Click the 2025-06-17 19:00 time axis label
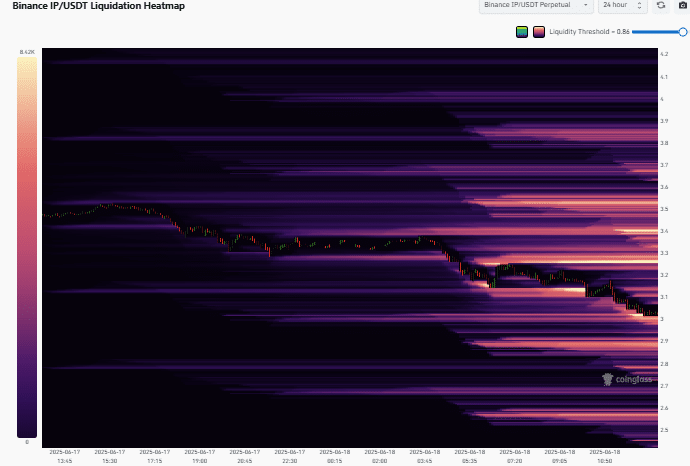 pyautogui.click(x=200, y=456)
